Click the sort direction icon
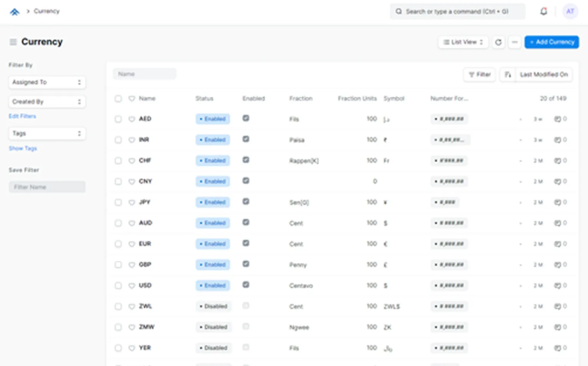 click(x=507, y=74)
